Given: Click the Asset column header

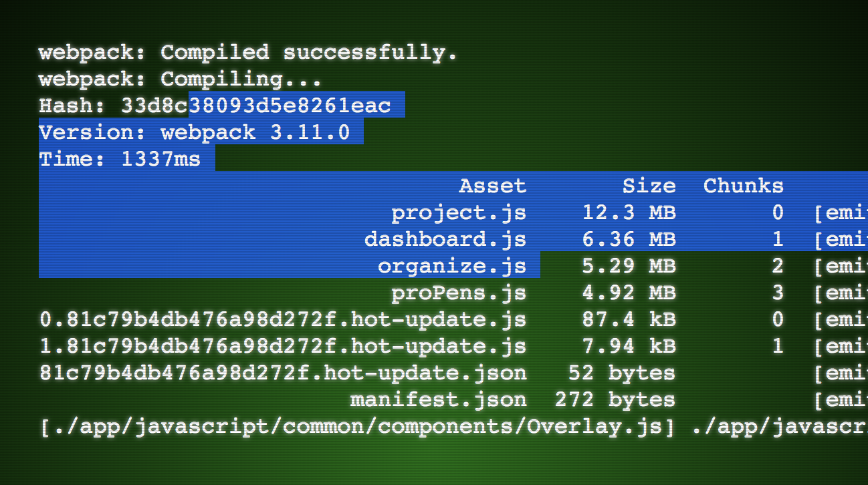Looking at the screenshot, I should pyautogui.click(x=493, y=186).
